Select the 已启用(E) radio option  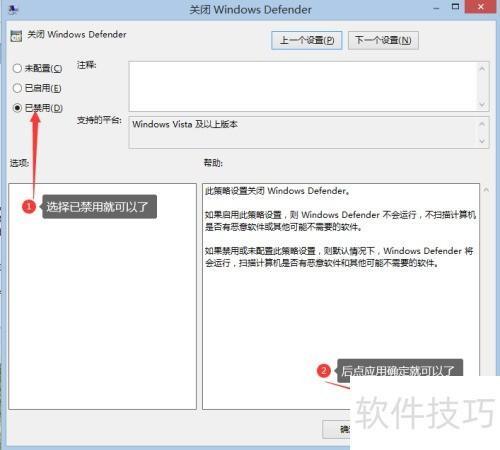coord(37,88)
